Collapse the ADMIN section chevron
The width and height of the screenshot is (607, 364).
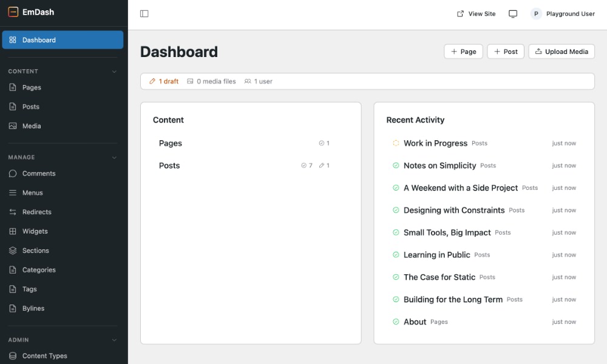tap(114, 340)
